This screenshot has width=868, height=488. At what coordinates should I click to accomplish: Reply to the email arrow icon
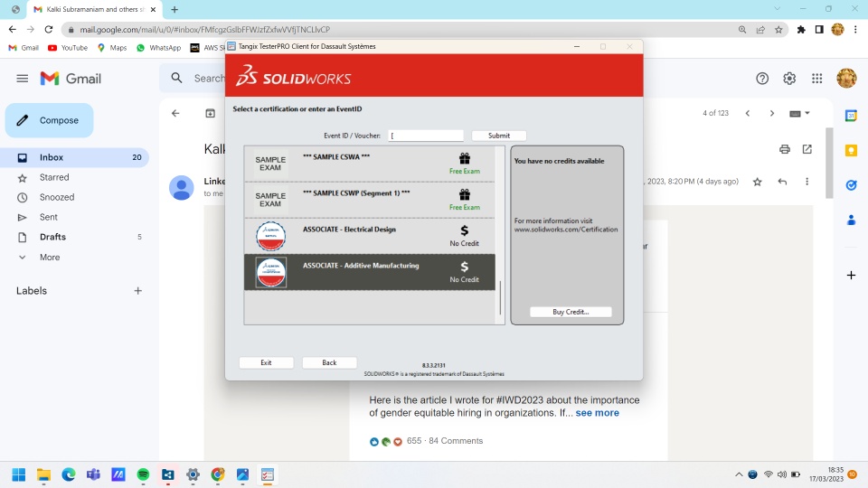click(x=782, y=182)
